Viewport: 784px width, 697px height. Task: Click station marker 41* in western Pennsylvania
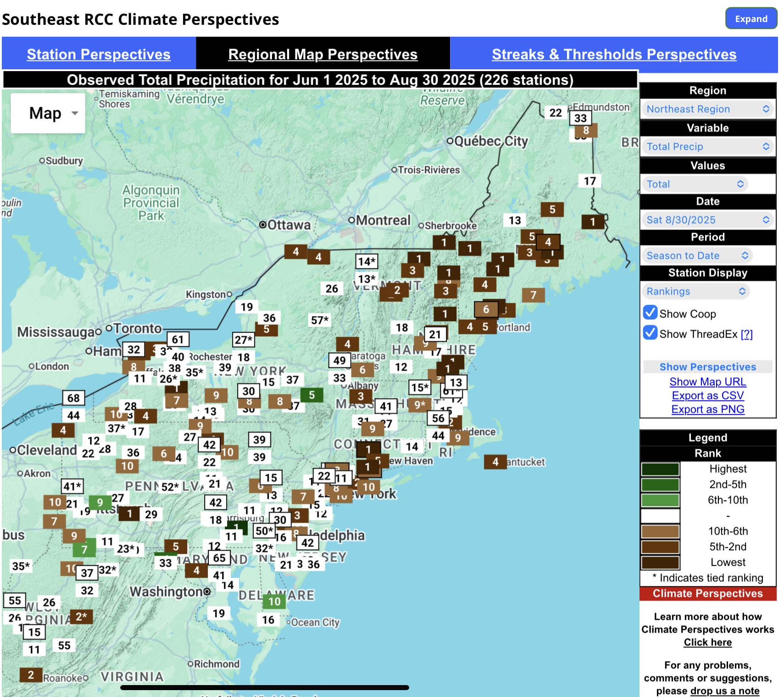72,486
